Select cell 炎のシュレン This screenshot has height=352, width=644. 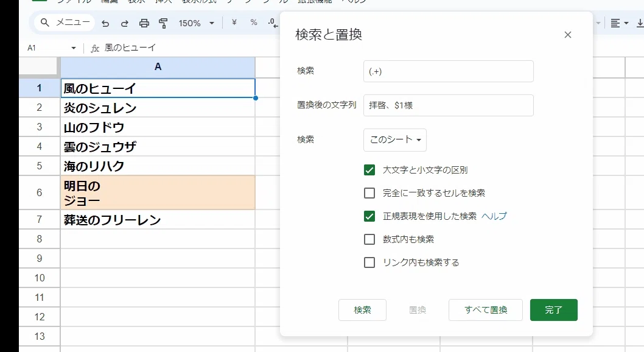coord(158,108)
